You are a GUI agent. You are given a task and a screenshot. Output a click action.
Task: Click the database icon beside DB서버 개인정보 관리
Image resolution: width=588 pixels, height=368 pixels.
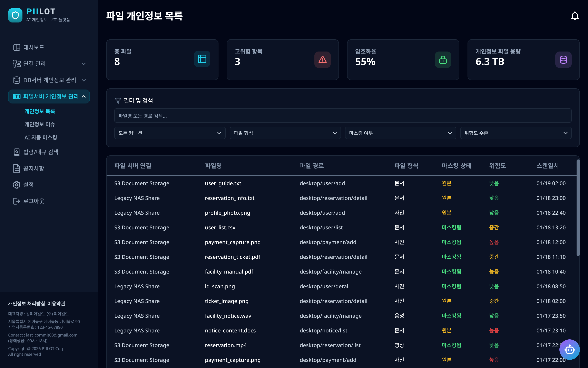[17, 80]
